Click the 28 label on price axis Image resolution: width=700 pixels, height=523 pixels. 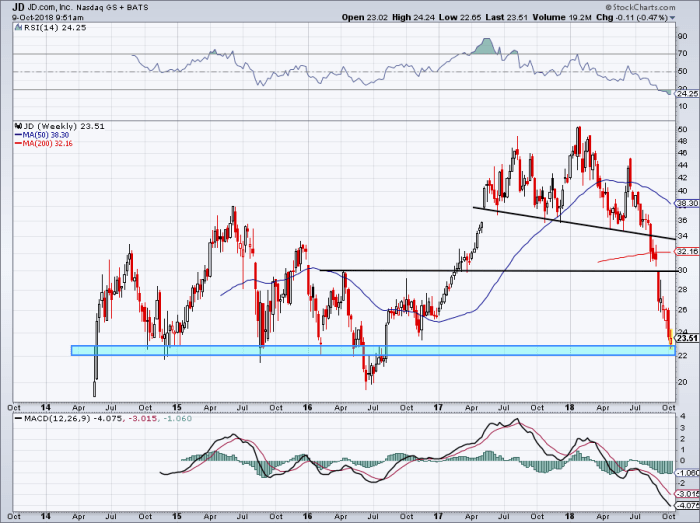(x=683, y=290)
